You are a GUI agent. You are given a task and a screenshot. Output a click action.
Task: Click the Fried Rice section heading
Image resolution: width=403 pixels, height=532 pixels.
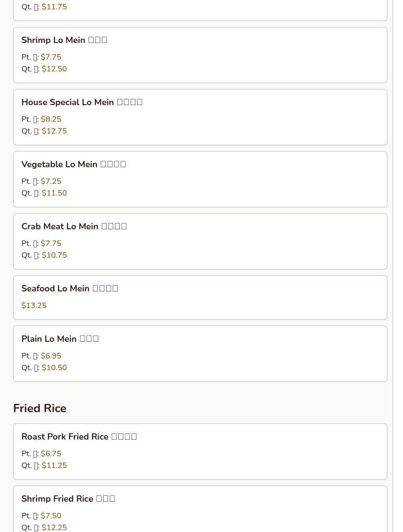coord(40,408)
